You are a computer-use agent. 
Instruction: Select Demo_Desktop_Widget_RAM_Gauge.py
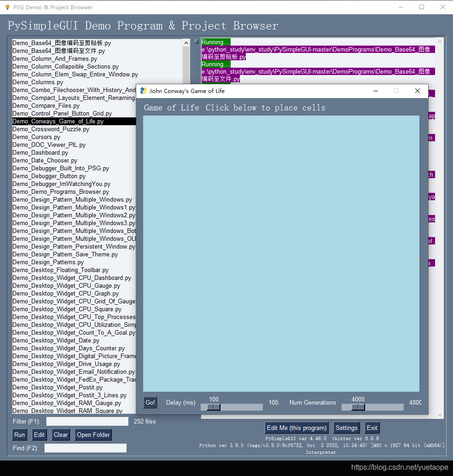pyautogui.click(x=67, y=403)
